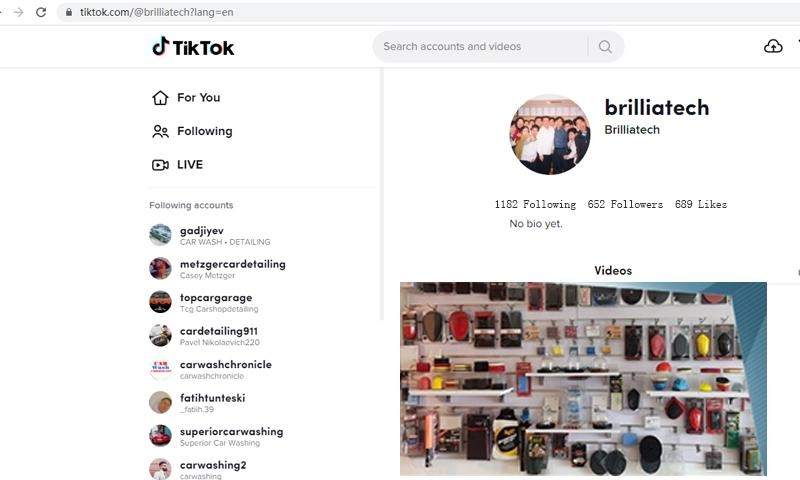Screen dimensions: 800x480
Task: Reload the page with the browser refresh icon
Action: tap(41, 12)
